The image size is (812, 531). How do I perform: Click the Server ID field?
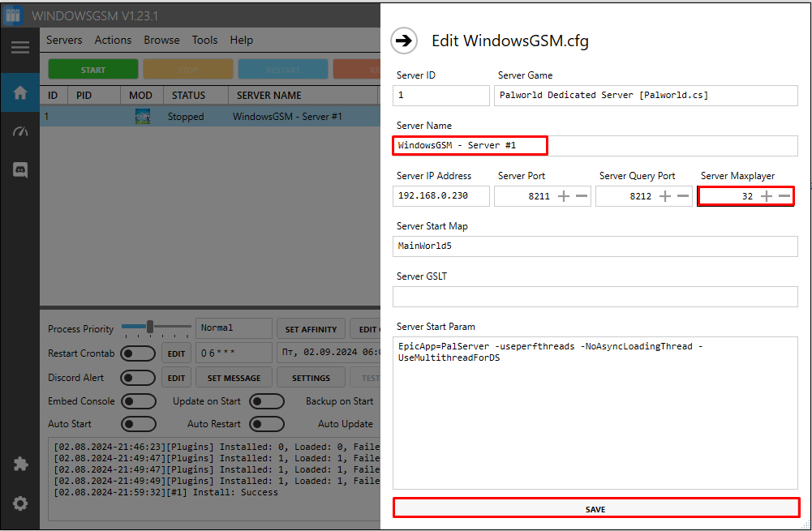441,95
